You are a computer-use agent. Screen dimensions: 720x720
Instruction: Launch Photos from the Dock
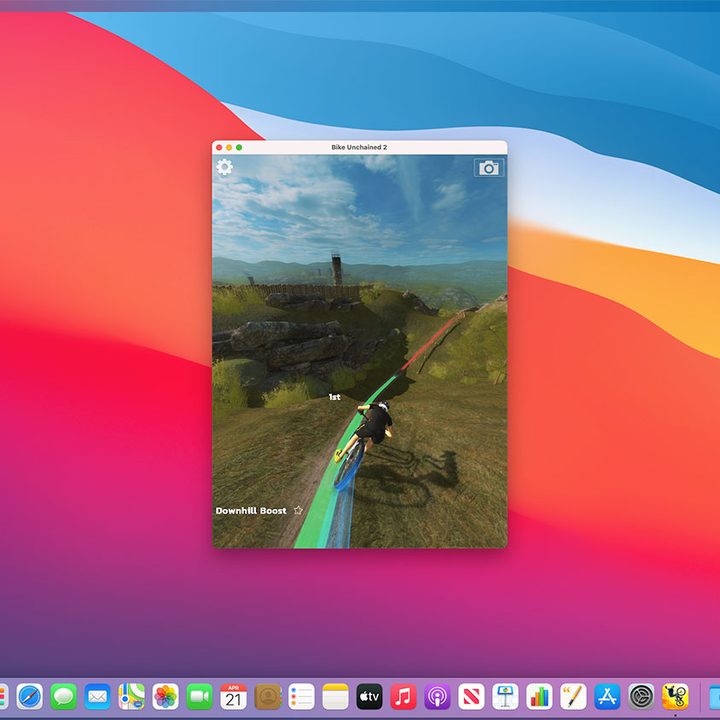[x=165, y=697]
